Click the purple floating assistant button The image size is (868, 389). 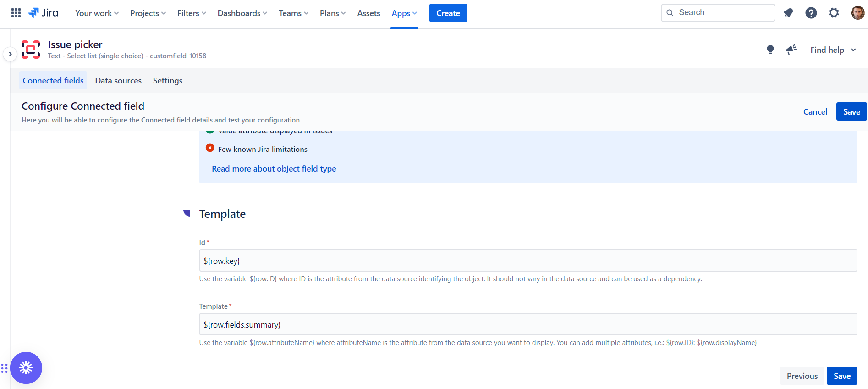tap(26, 367)
